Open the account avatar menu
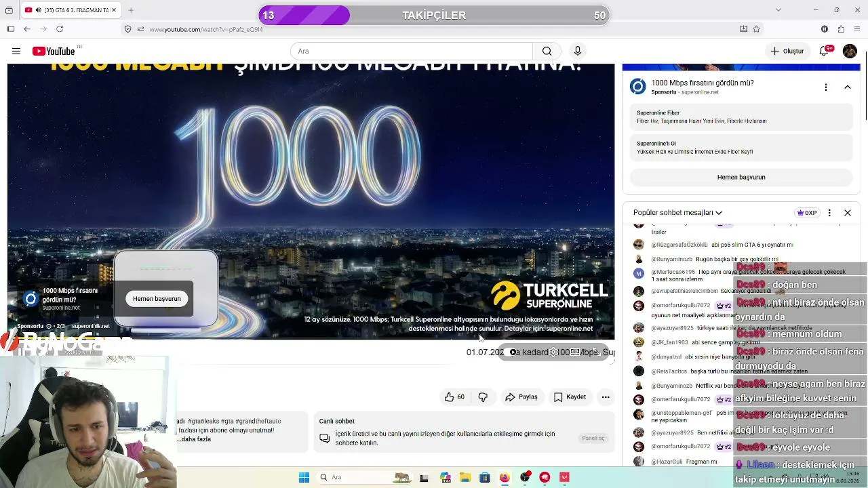 (850, 51)
